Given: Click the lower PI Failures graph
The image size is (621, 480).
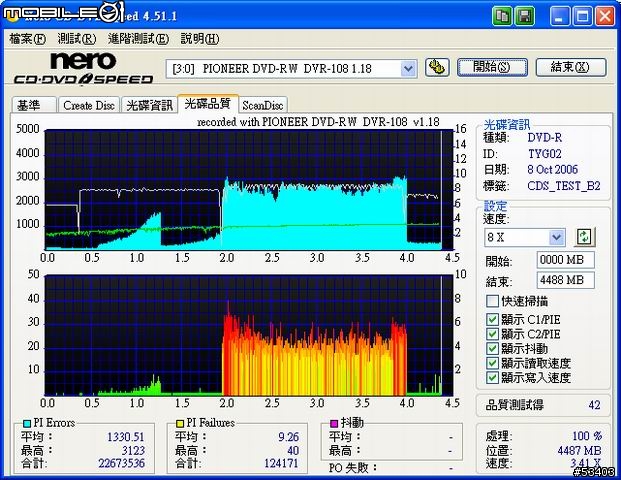Looking at the screenshot, I should (249, 335).
